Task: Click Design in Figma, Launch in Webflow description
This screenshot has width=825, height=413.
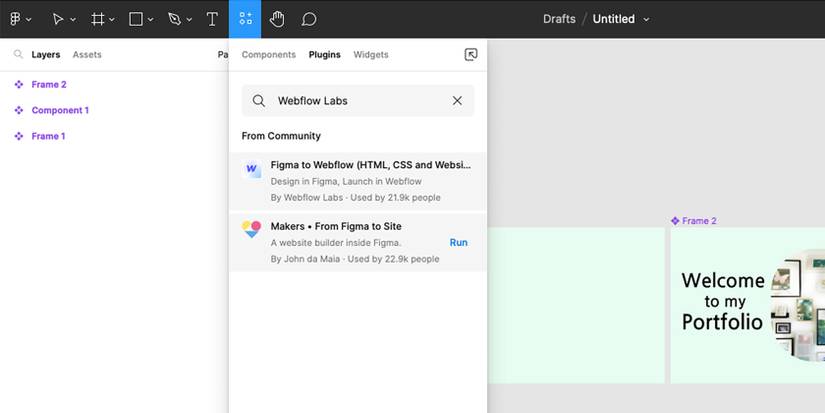Action: coord(346,182)
